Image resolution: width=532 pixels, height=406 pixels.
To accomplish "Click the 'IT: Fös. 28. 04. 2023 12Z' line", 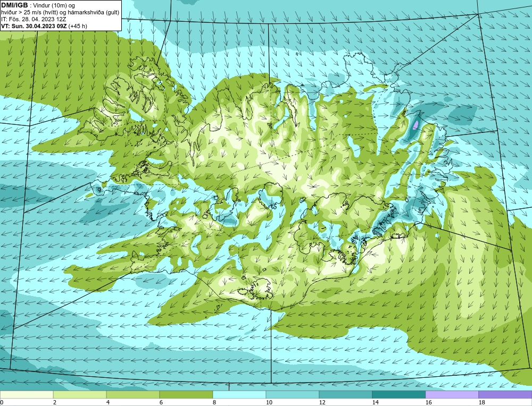I will (x=34, y=19).
